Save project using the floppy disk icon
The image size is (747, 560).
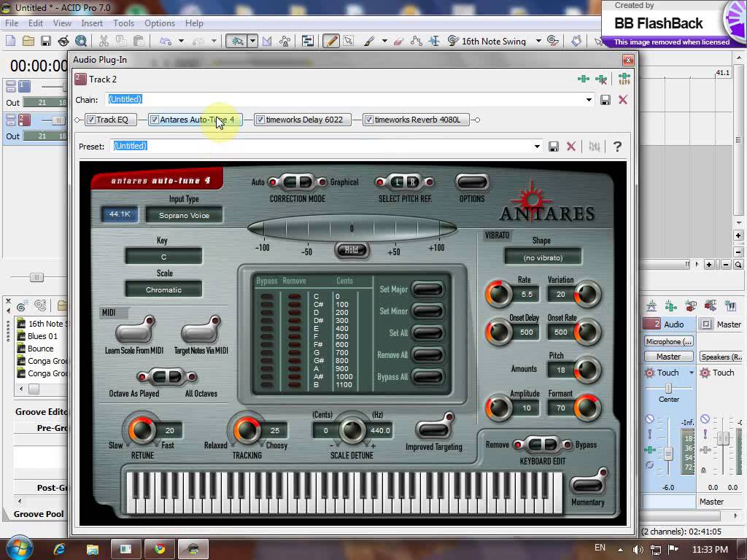[x=46, y=42]
